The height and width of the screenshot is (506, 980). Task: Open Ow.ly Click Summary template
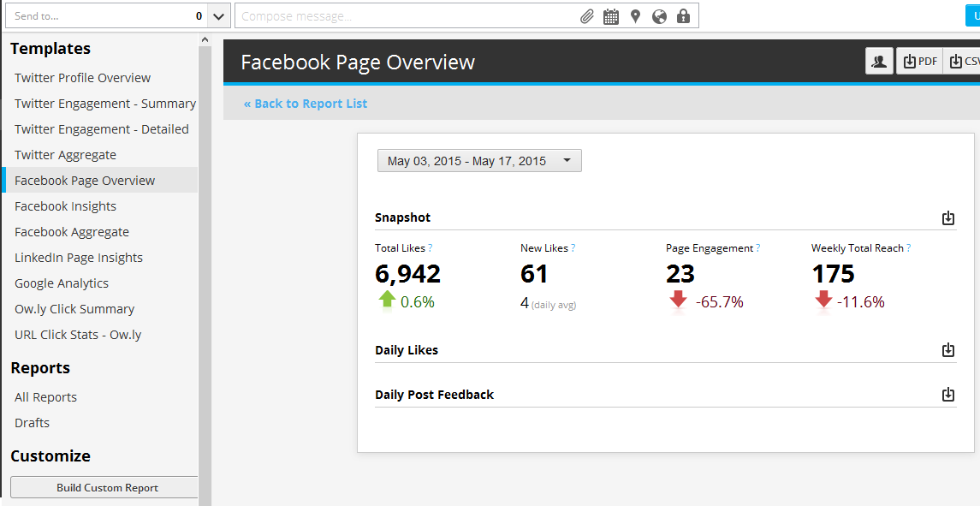tap(74, 308)
